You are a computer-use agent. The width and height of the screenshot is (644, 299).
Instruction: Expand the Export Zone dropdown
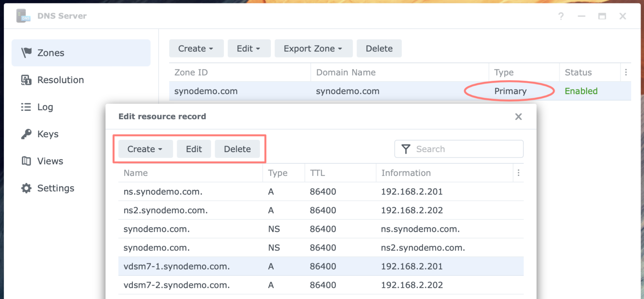[x=314, y=49]
